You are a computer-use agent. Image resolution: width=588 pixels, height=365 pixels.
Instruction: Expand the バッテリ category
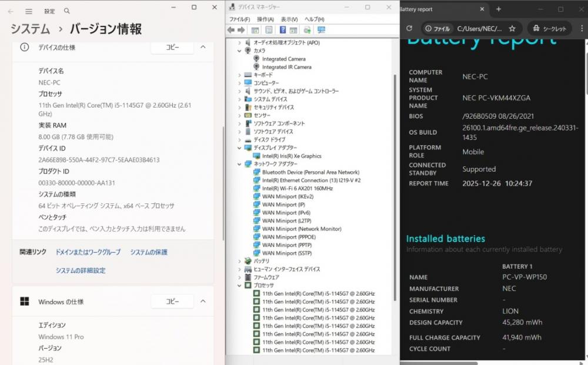tap(239, 261)
